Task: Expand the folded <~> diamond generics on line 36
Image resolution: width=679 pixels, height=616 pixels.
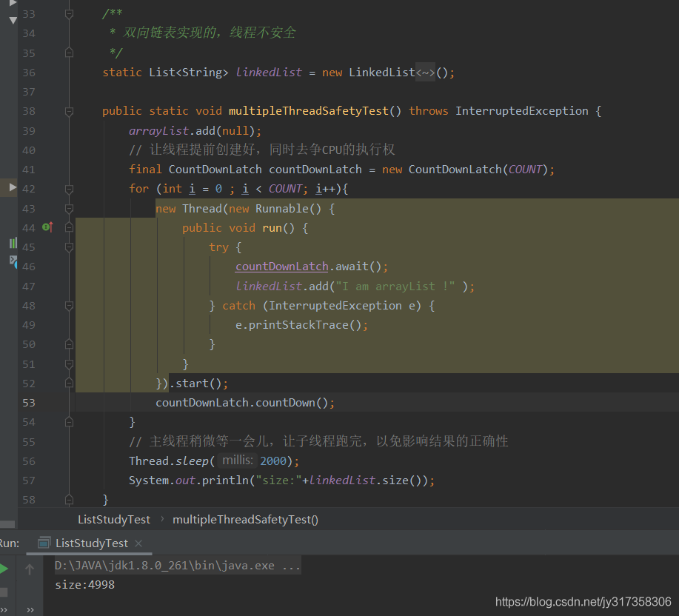Action: [425, 73]
